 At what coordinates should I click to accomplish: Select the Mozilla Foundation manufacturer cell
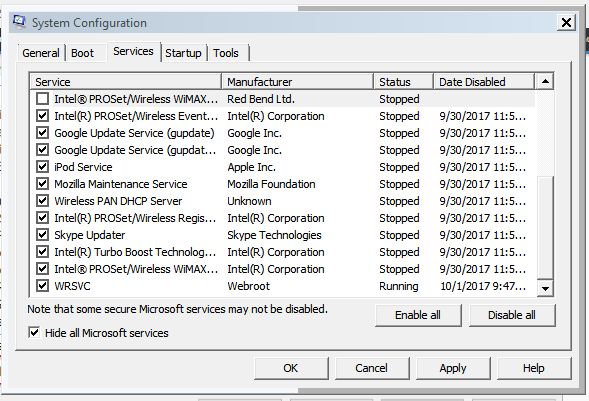[x=271, y=184]
